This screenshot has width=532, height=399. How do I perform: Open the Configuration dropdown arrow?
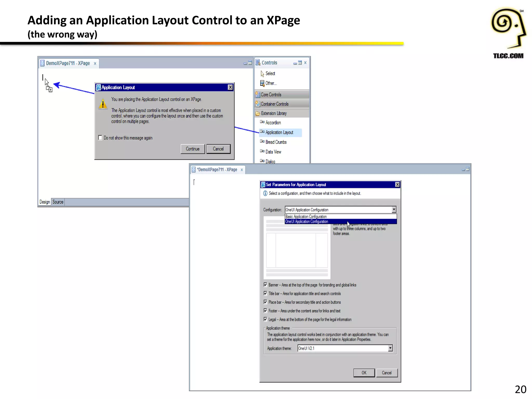(x=394, y=209)
